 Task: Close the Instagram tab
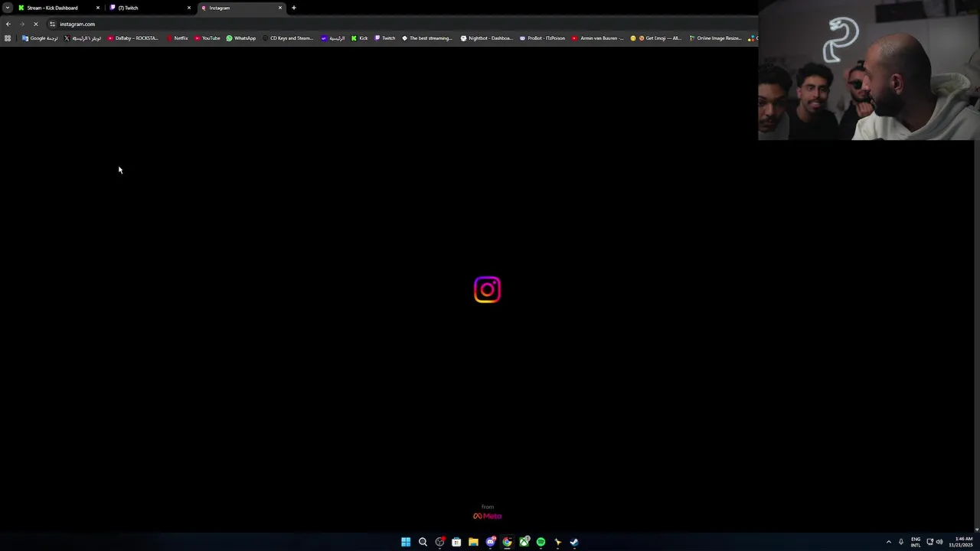[x=280, y=8]
